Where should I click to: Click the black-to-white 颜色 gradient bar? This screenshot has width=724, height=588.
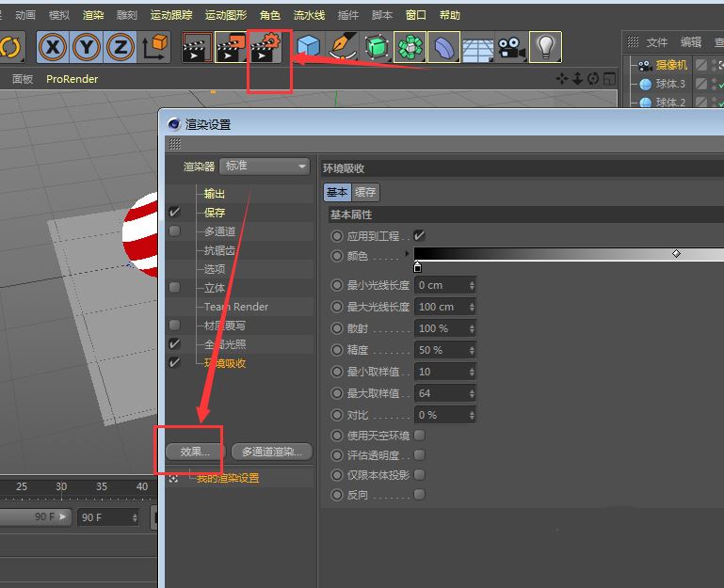pyautogui.click(x=565, y=254)
